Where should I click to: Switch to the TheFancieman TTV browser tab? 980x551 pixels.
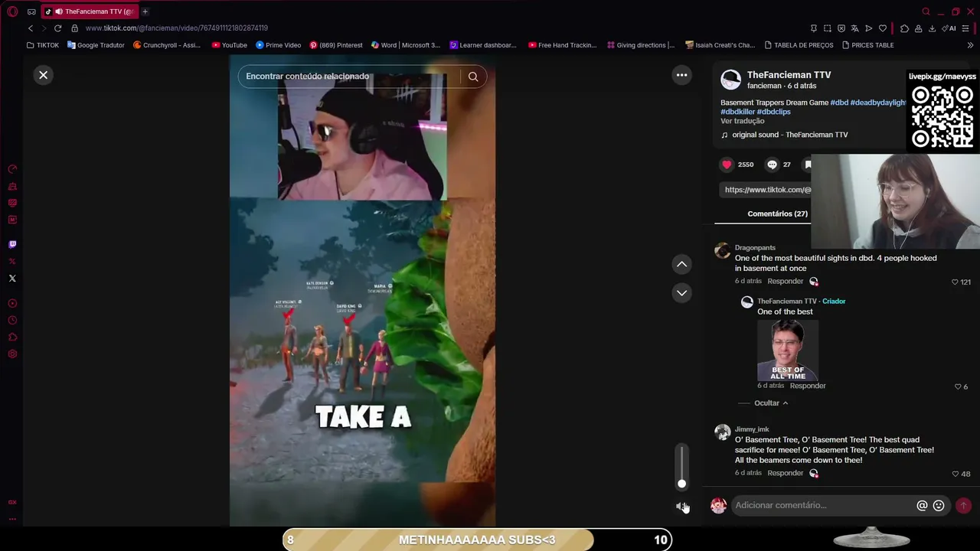point(90,11)
